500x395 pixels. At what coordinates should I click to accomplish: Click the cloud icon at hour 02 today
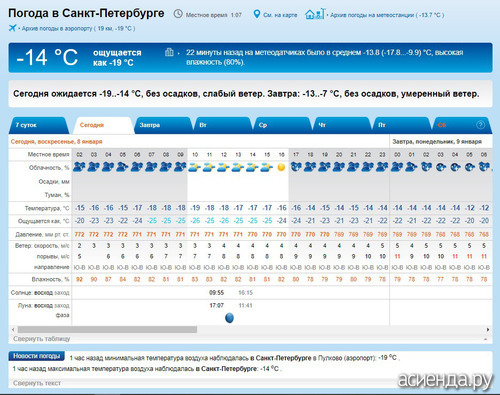pyautogui.click(x=79, y=167)
